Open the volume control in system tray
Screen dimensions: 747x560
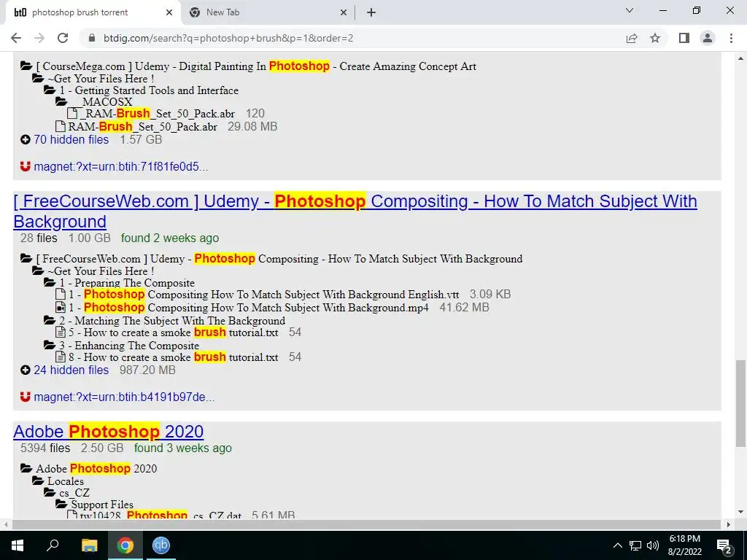click(653, 545)
